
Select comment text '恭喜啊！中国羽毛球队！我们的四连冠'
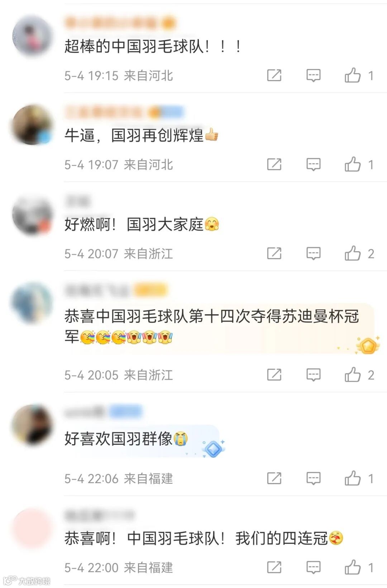[x=204, y=538]
